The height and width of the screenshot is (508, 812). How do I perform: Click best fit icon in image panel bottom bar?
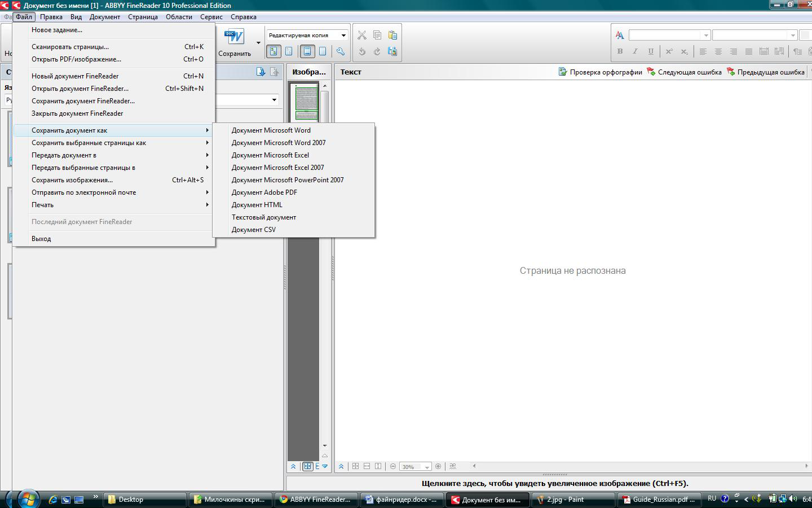click(x=307, y=466)
